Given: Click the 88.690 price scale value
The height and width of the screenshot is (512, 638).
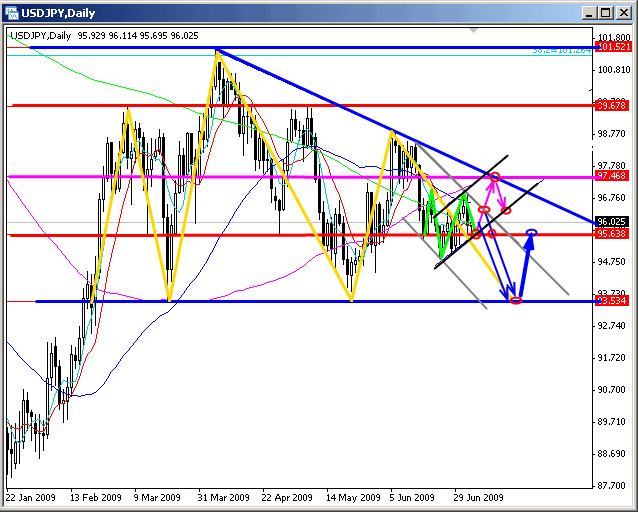Looking at the screenshot, I should click(x=614, y=454).
